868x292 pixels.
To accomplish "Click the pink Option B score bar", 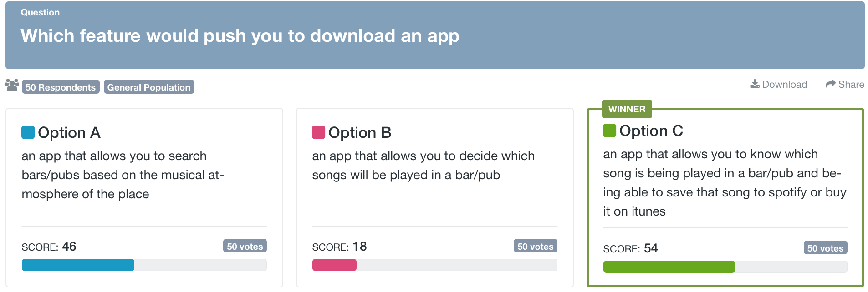I will pyautogui.click(x=334, y=265).
